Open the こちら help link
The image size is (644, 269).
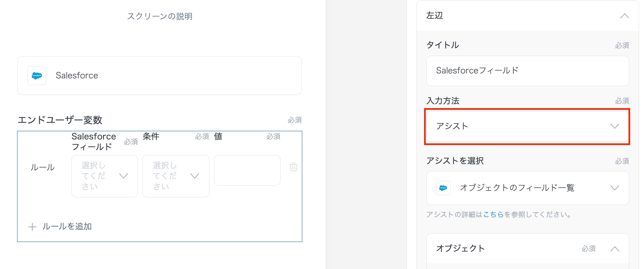[493, 215]
